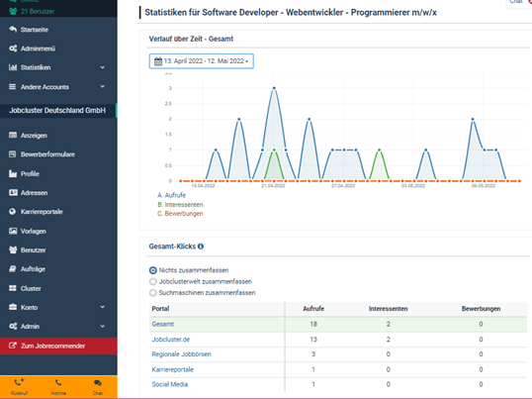Click the chart axis label 27.04.2022
Image resolution: width=532 pixels, height=399 pixels.
(x=343, y=186)
